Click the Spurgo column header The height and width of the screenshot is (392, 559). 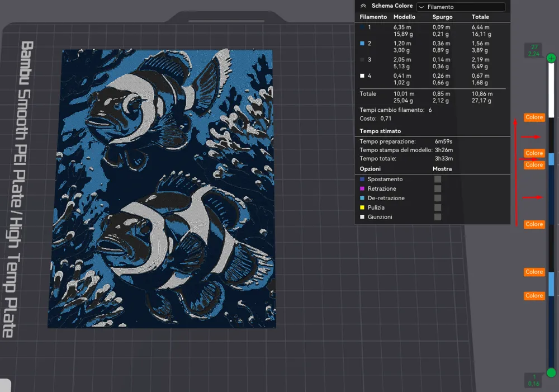(442, 17)
